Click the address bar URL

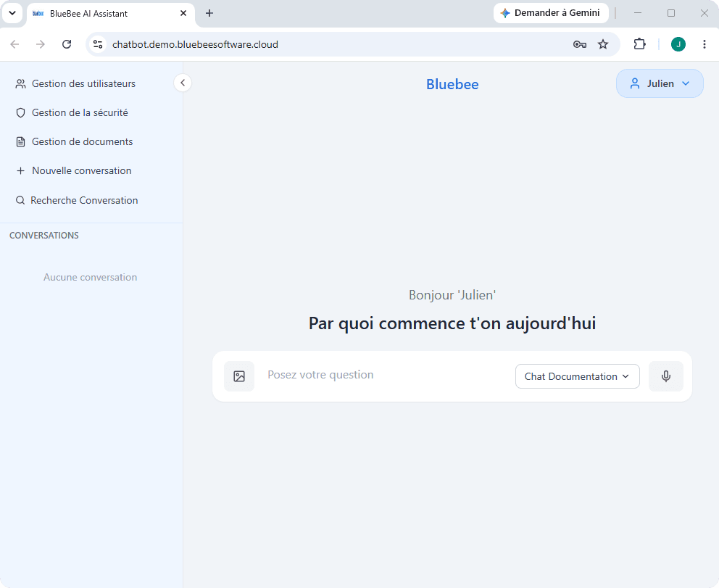tap(196, 44)
